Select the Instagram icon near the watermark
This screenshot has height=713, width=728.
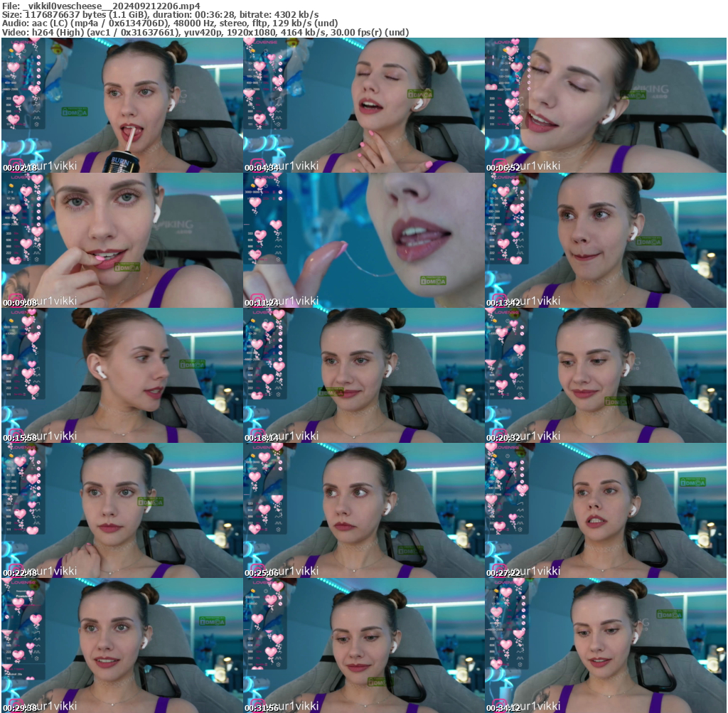16,164
